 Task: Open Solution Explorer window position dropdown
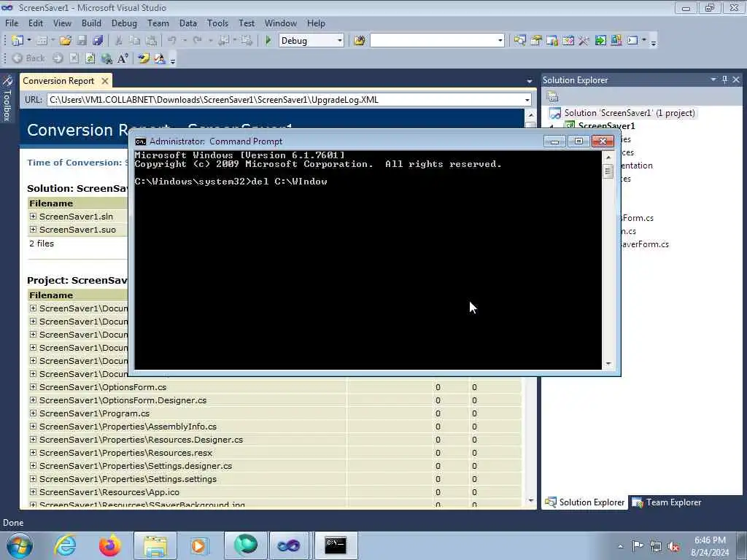[713, 79]
